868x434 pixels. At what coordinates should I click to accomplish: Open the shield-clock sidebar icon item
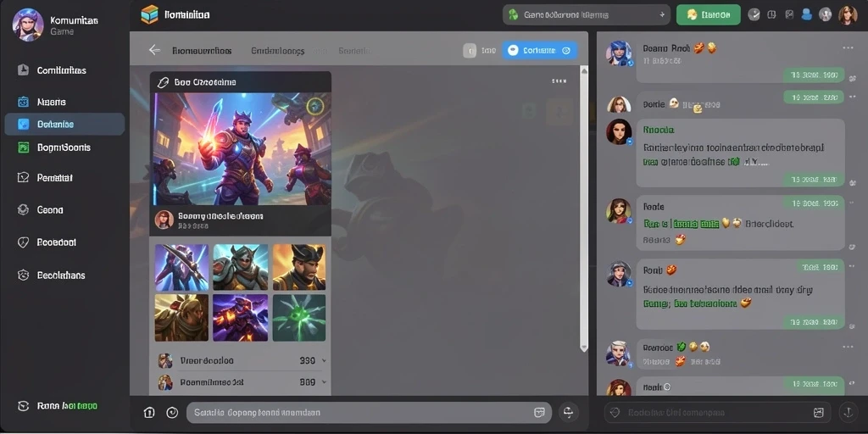[x=23, y=242]
